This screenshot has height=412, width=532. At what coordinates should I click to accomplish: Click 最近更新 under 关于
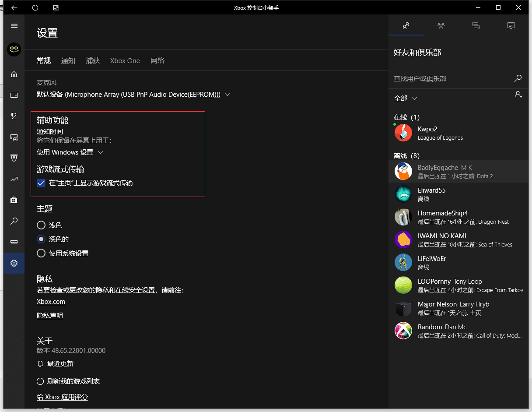[x=60, y=364]
